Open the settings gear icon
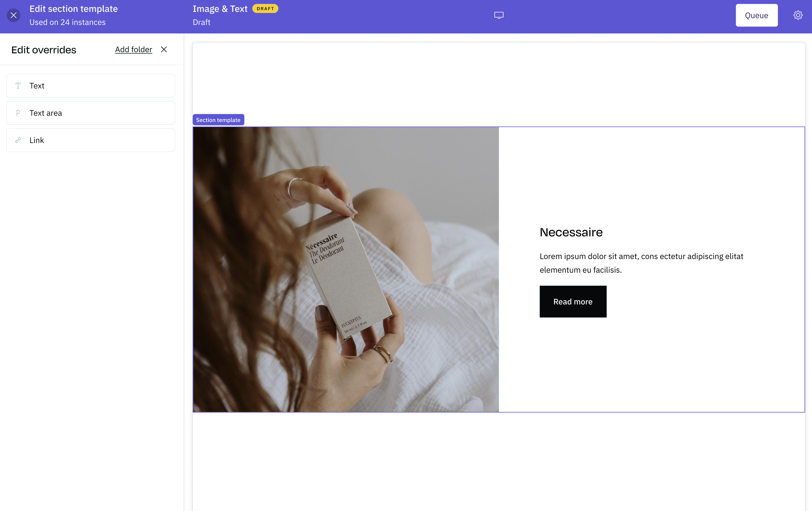Viewport: 812px width, 511px height. pyautogui.click(x=798, y=15)
